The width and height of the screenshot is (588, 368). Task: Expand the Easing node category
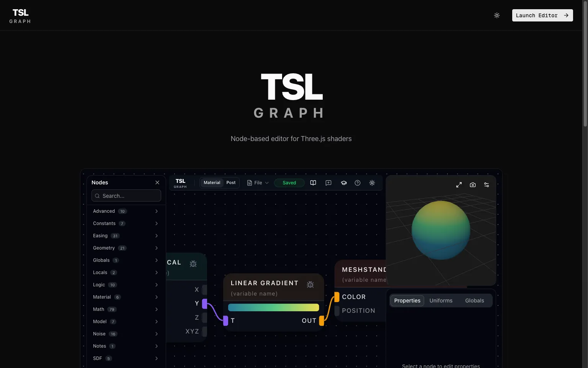pyautogui.click(x=126, y=236)
